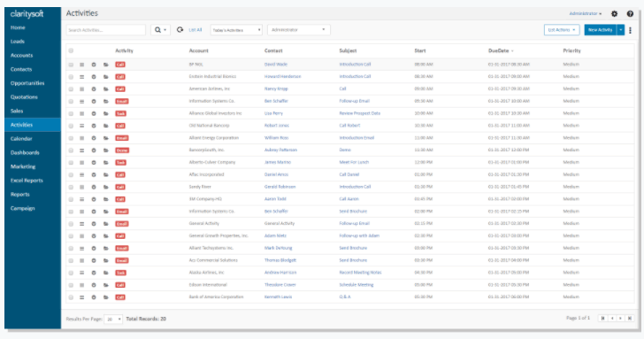The image size is (644, 339).
Task: Sort by the DueDate column header
Action: 501,50
